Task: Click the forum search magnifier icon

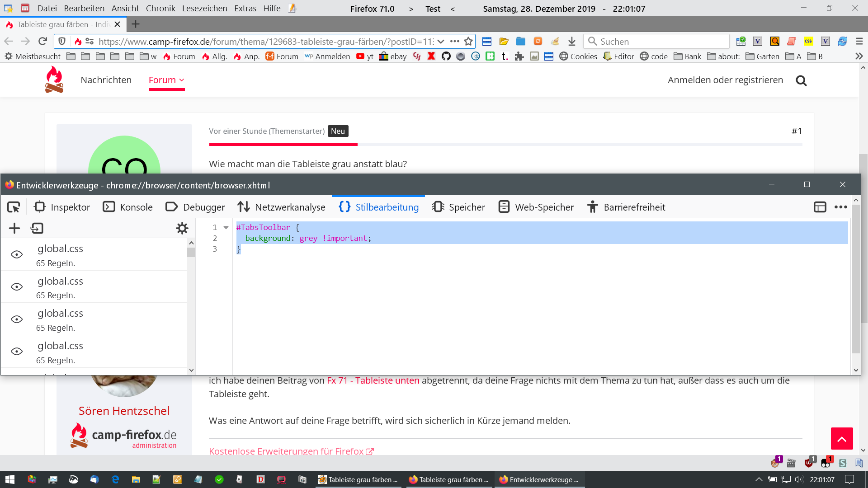Action: (801, 80)
